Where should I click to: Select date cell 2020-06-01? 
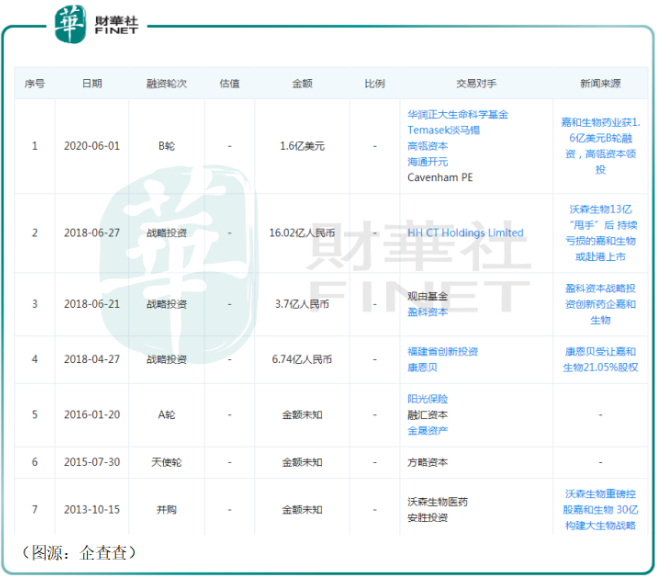click(92, 146)
